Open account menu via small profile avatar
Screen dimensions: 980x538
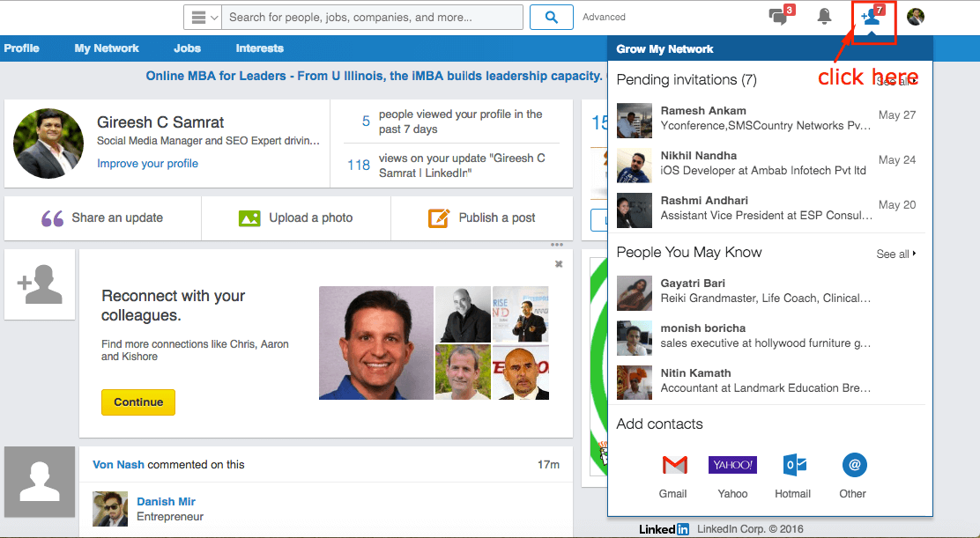coord(916,17)
